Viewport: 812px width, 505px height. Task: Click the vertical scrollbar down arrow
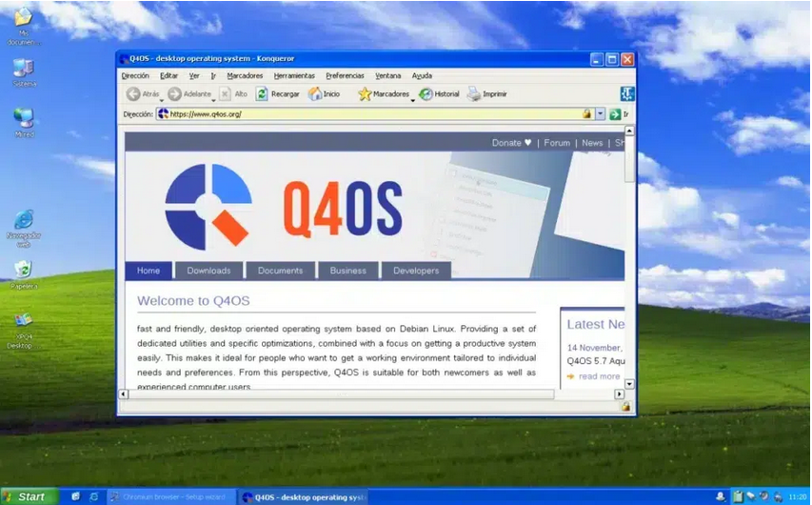pos(630,384)
